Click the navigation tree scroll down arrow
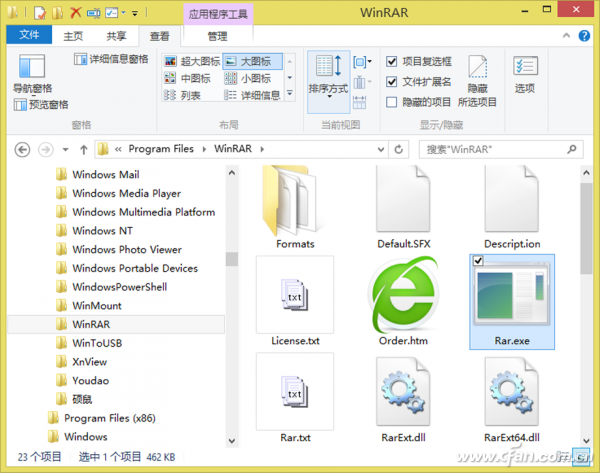The height and width of the screenshot is (473, 600). coord(232,440)
